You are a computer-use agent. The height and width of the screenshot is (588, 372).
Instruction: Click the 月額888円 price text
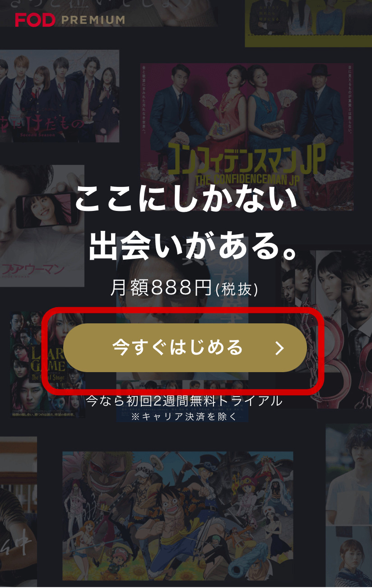tap(185, 288)
